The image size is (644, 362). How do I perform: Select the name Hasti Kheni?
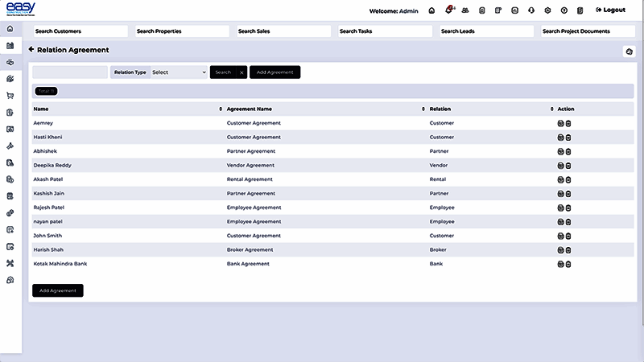[x=47, y=137]
